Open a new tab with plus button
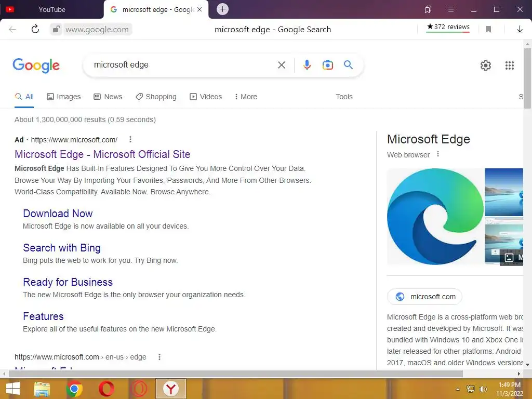The height and width of the screenshot is (399, 532). (x=222, y=9)
